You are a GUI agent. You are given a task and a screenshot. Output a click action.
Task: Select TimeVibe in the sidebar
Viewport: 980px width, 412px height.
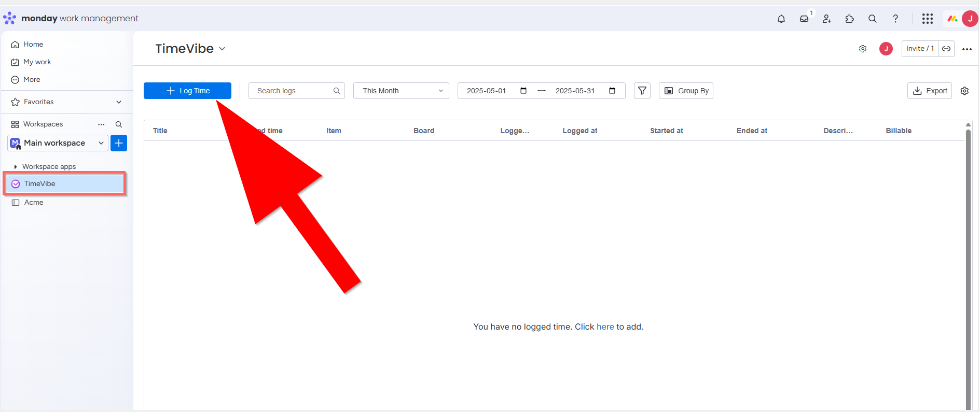[x=65, y=184]
